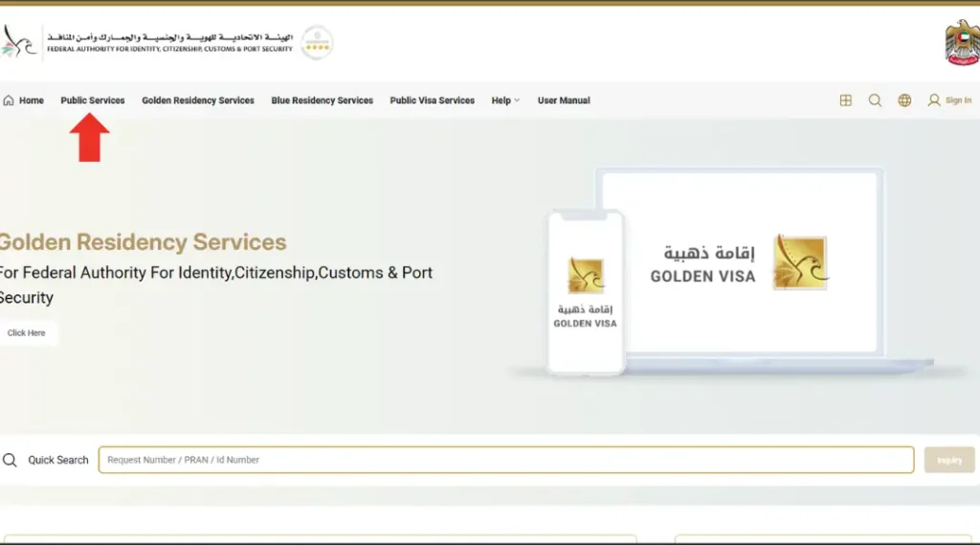
Task: Go to the Home menu item
Action: tap(32, 101)
